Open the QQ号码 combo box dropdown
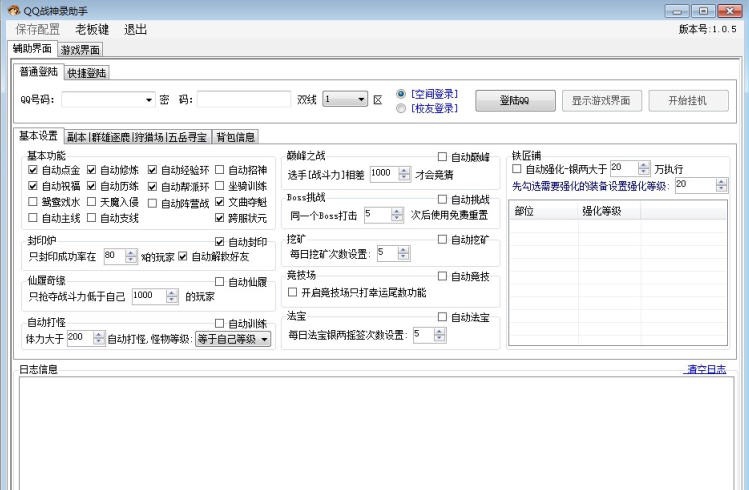Screen dimensions: 749x490 point(149,100)
